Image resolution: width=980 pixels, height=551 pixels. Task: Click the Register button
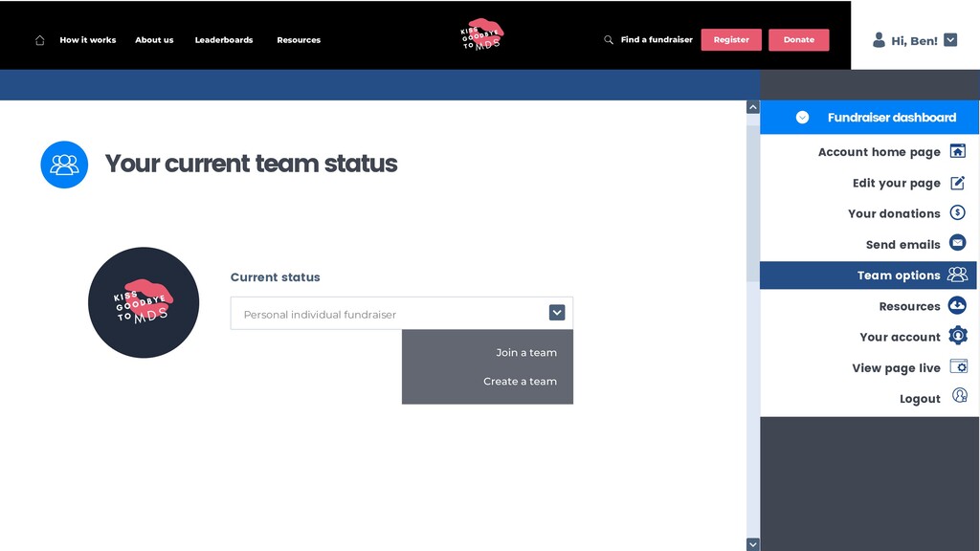coord(731,39)
